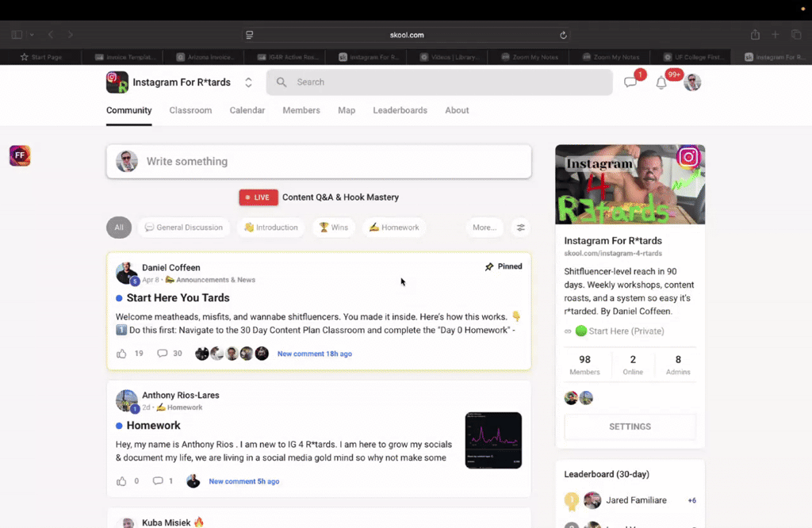
Task: Open Anthony Rios-Lares profile name
Action: click(180, 395)
